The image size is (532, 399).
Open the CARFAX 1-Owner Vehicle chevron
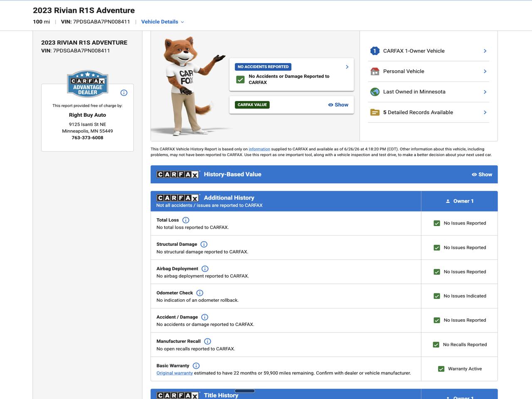point(485,51)
